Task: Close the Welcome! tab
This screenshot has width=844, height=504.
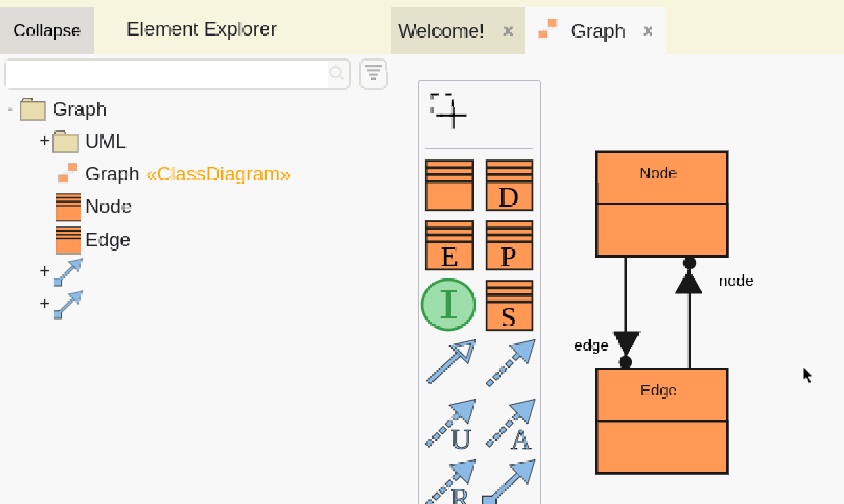Action: [x=508, y=31]
